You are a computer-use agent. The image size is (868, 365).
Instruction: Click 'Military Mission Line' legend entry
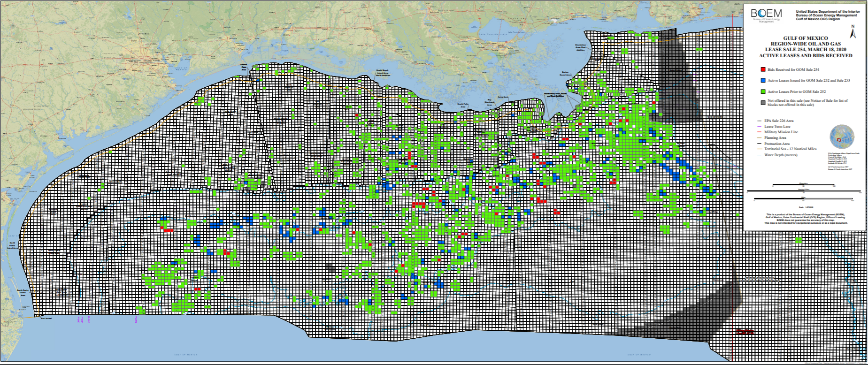781,132
